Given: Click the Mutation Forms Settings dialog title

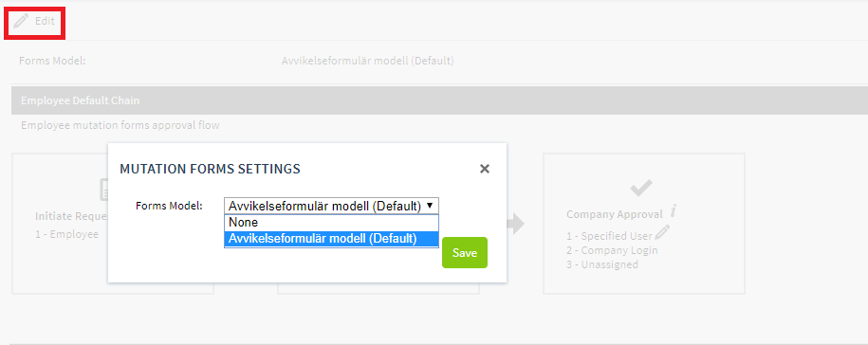Looking at the screenshot, I should (210, 169).
